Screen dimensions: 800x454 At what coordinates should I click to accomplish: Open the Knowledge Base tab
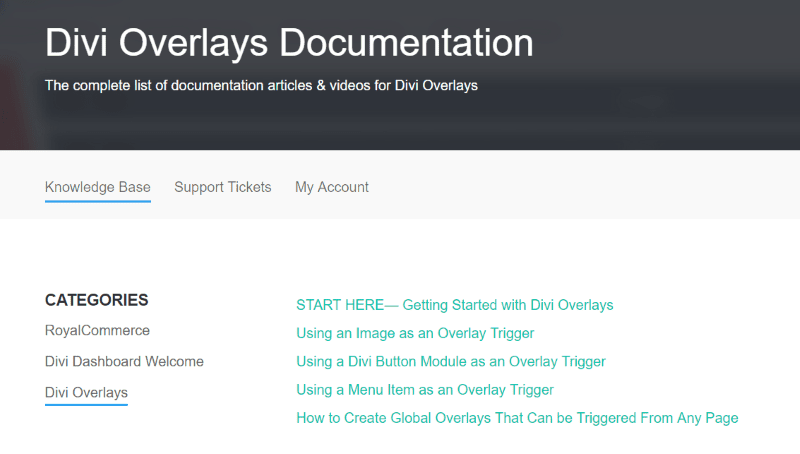point(97,187)
